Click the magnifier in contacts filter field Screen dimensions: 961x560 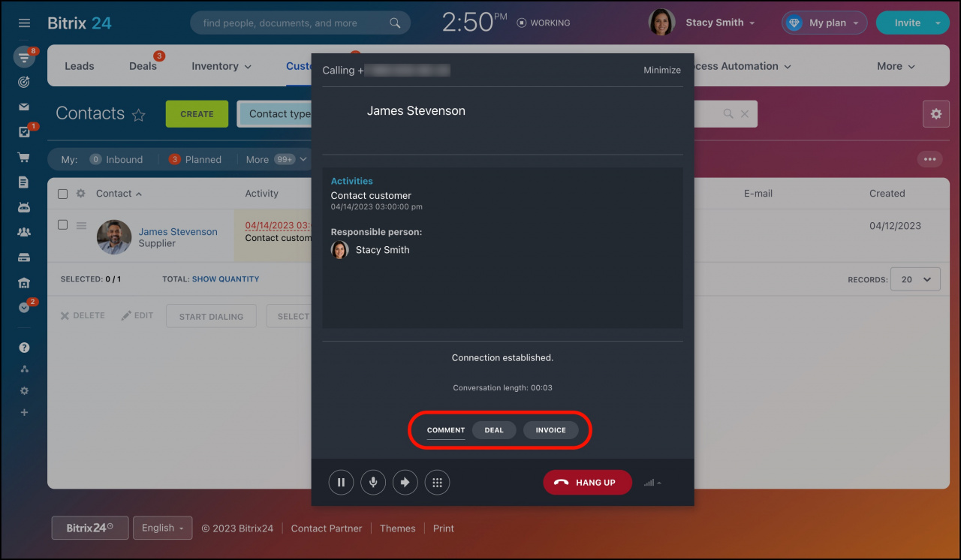(x=728, y=114)
